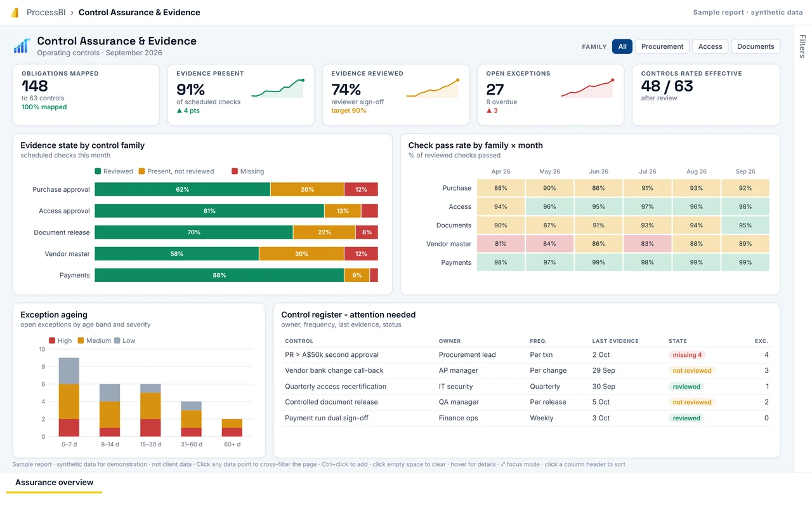Click heatmap cell Vendor master Apr 26 81%
This screenshot has width=812, height=508.
[501, 244]
